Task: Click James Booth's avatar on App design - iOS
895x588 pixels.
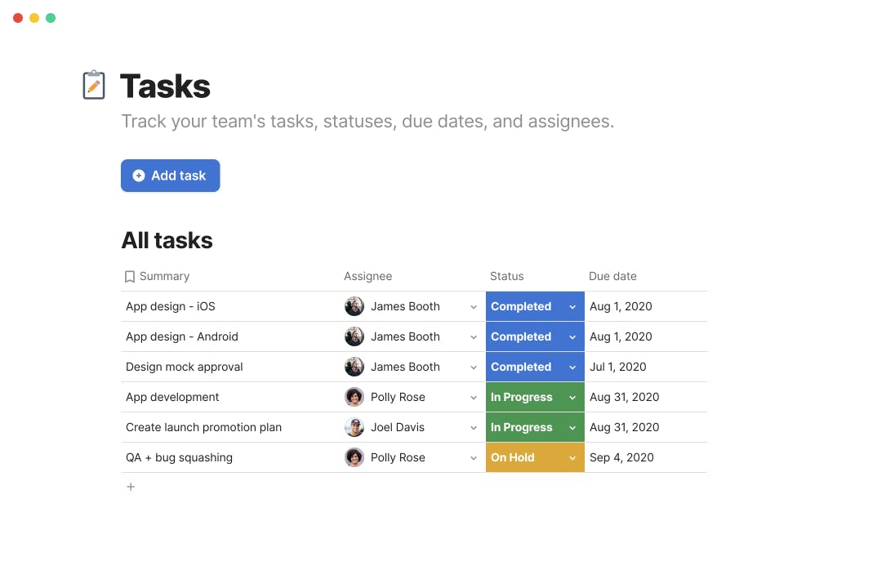Action: (x=354, y=306)
